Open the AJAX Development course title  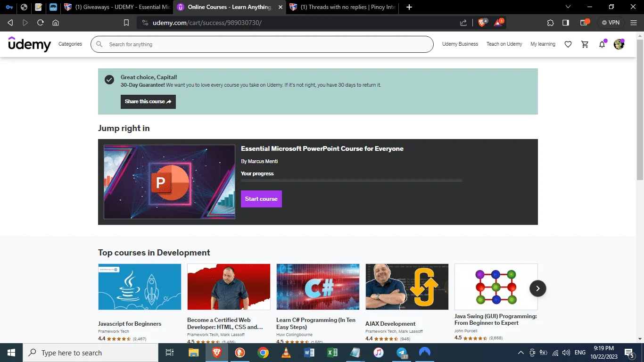tap(390, 324)
